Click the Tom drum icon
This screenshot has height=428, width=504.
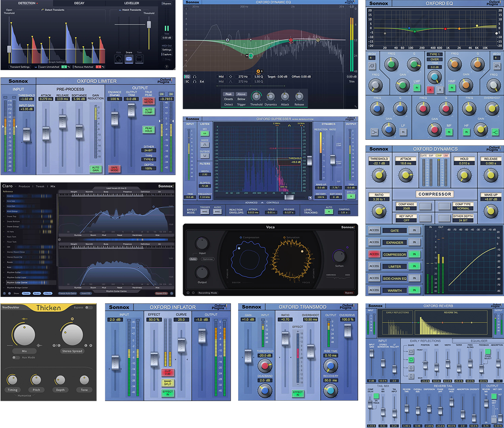tap(139, 59)
